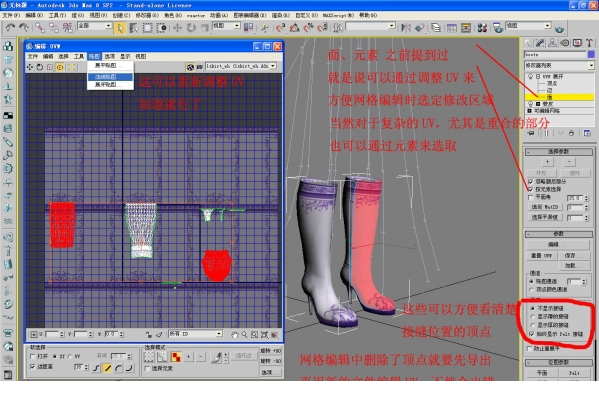
Task: Click the linear falloff button in soft selection
Action: coord(107,368)
